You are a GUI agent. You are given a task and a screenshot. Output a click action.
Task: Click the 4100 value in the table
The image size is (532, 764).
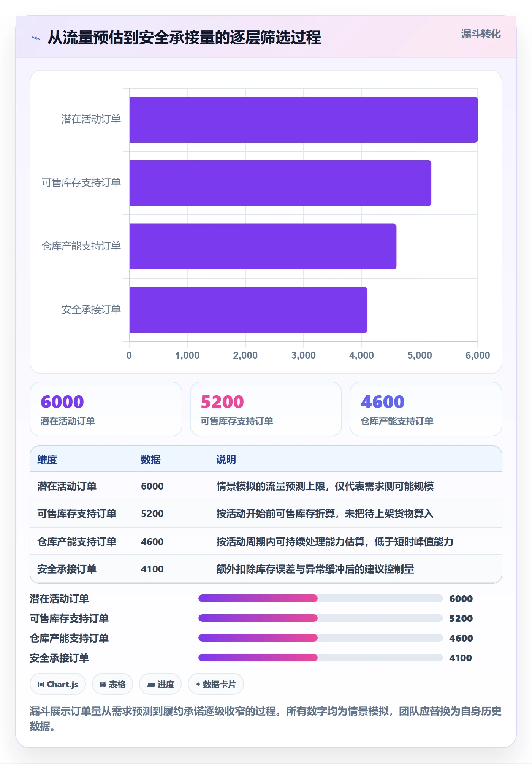tap(152, 569)
